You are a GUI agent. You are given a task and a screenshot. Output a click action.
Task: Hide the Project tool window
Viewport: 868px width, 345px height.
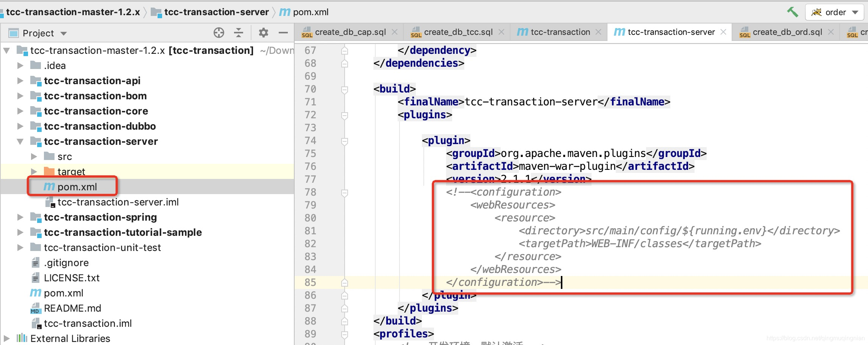point(283,33)
